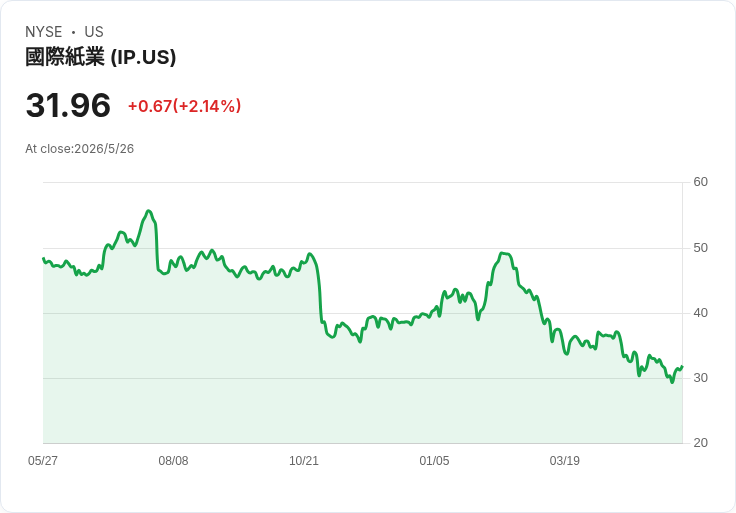Click the 40 price axis label

click(x=700, y=313)
